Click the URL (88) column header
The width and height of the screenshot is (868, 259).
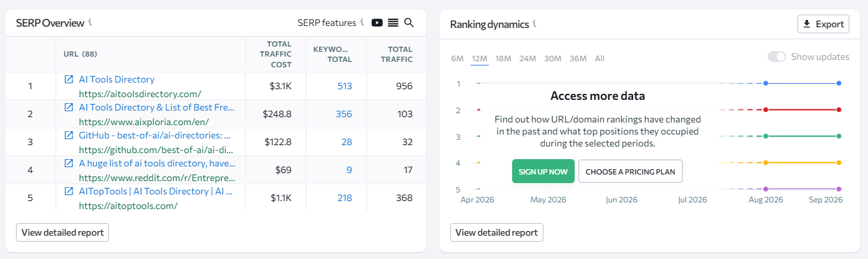tap(80, 54)
